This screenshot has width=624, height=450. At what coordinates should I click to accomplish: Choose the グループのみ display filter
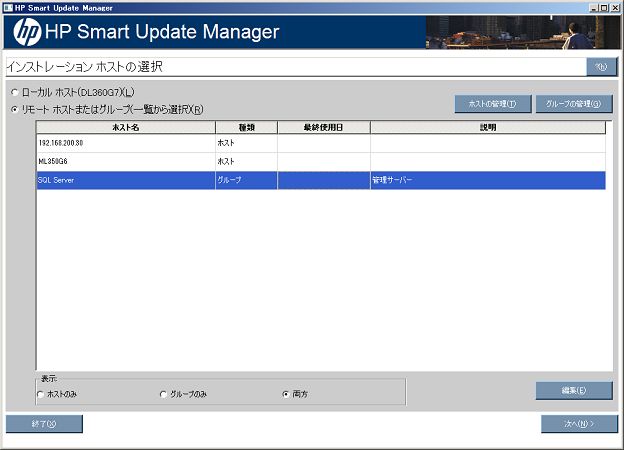pyautogui.click(x=164, y=395)
